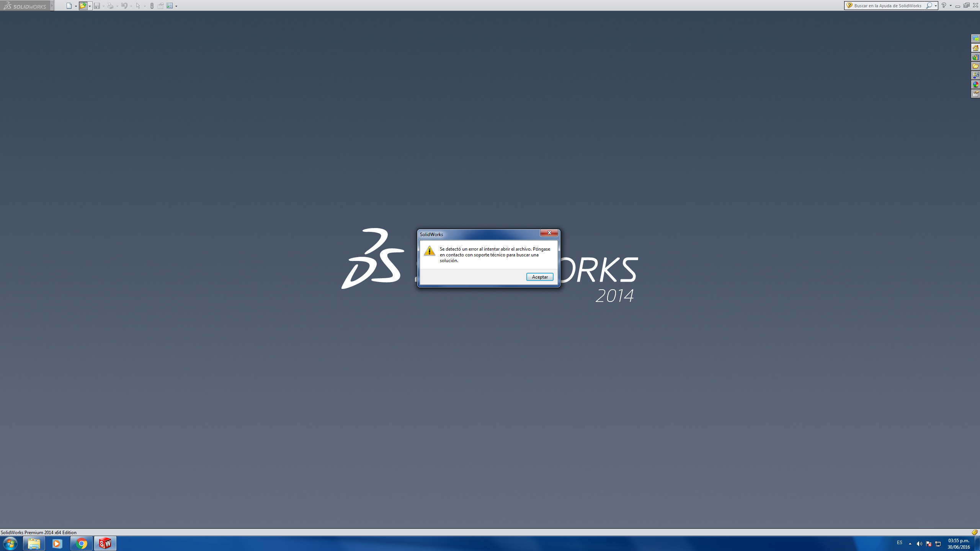
Task: Click the SolidWorks logo menu at top-left
Action: 24,6
